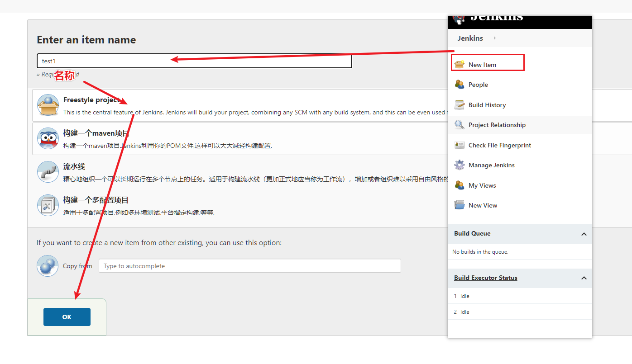Click executor 1 Idle row

520,296
